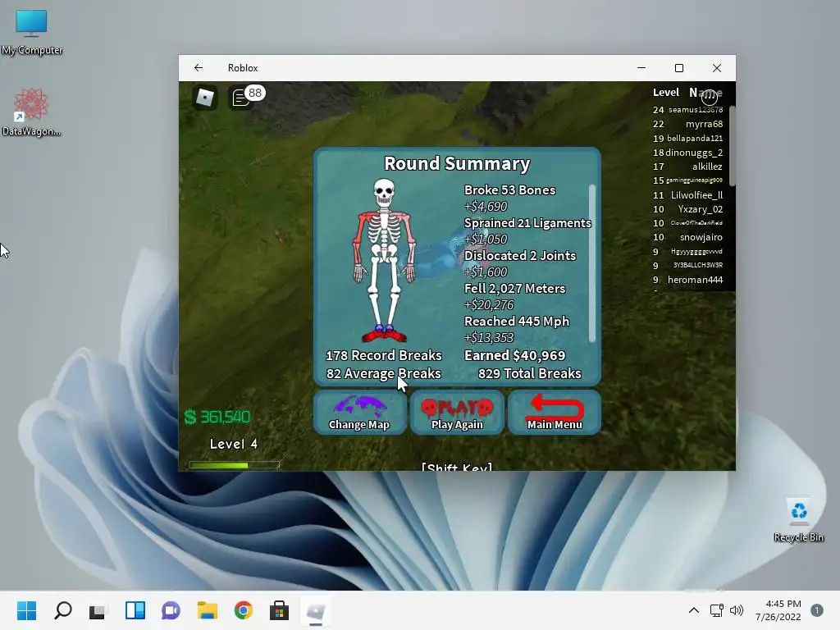
Task: Open the three-dots options icon over the leaderboard
Action: 710,97
